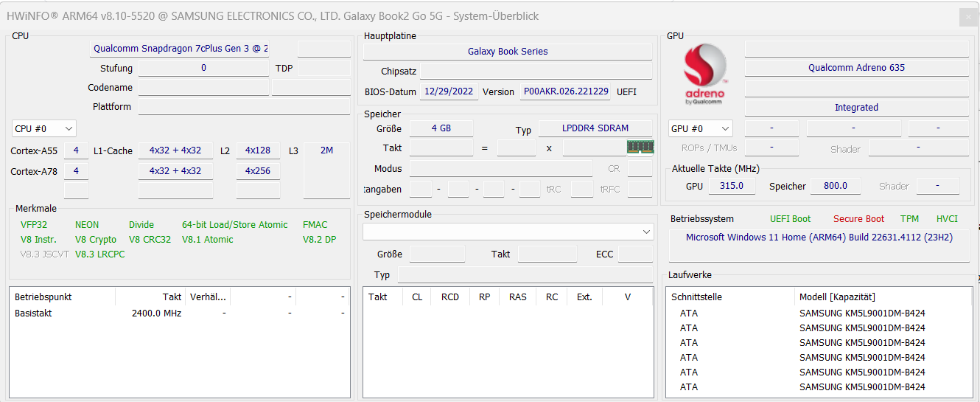Click the V8.2 DP feature label
The image size is (980, 402).
320,240
